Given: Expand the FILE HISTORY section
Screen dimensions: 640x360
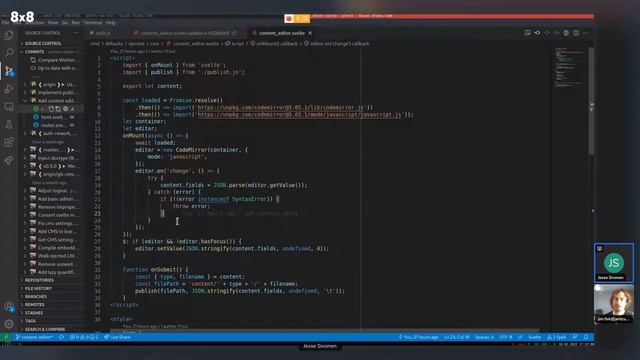Looking at the screenshot, I should click(51, 289).
